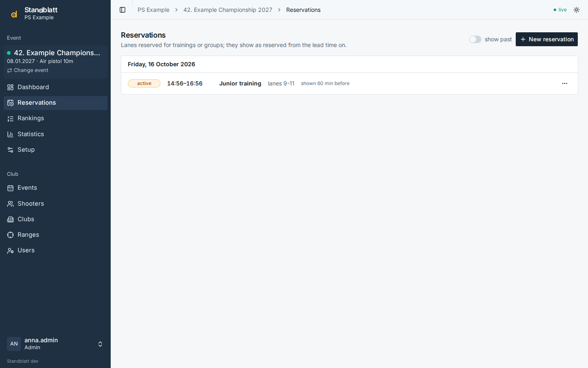Switch theme using the sun icon
Viewport: 588px width, 368px height.
(577, 10)
